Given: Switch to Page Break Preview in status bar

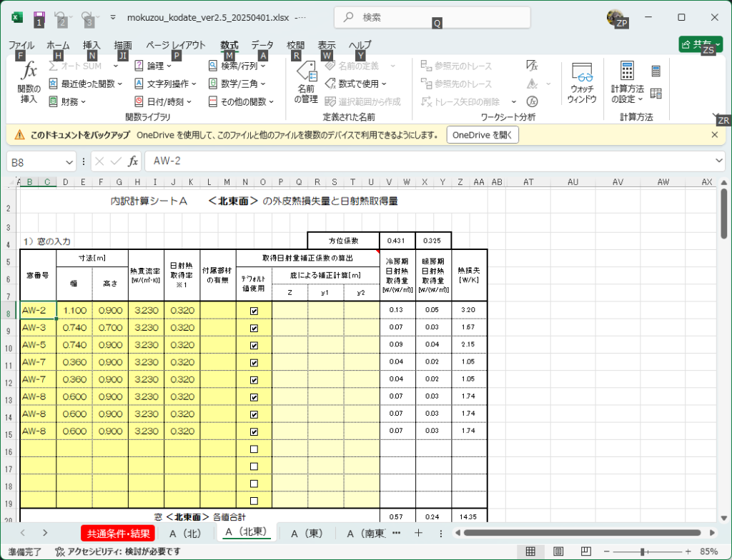Looking at the screenshot, I should point(586,551).
